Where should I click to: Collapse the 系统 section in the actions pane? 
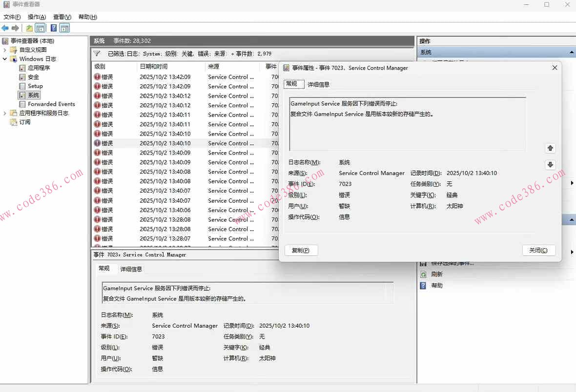(572, 53)
